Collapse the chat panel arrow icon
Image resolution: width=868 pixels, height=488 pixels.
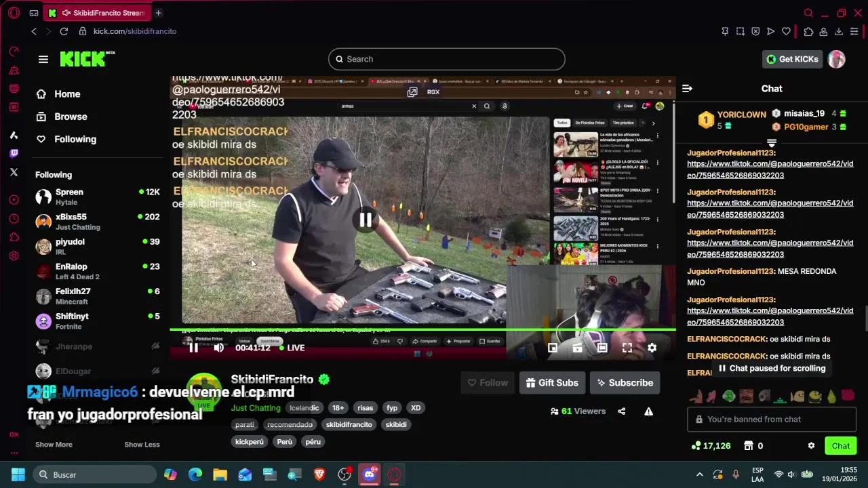(687, 89)
